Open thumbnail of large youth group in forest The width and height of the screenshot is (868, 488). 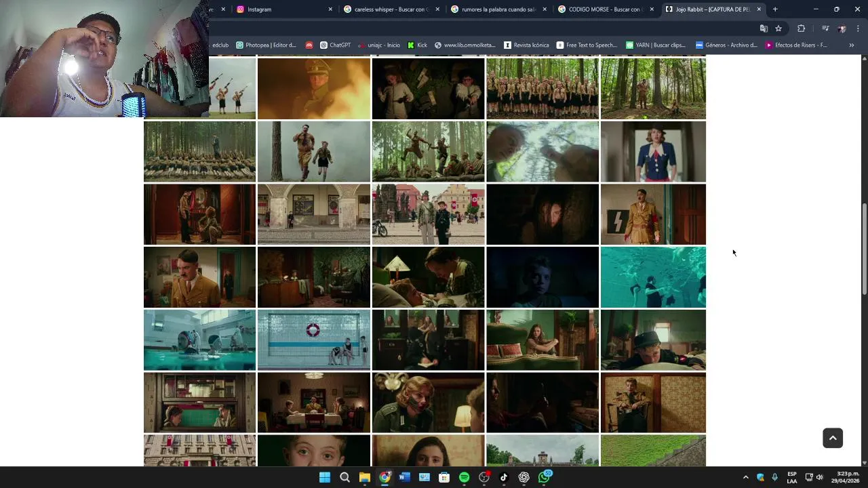click(x=542, y=89)
